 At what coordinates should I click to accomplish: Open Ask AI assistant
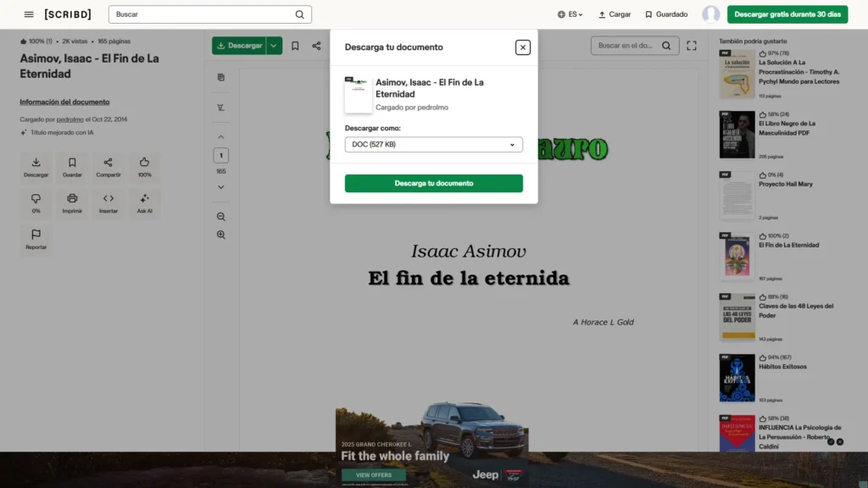point(144,203)
